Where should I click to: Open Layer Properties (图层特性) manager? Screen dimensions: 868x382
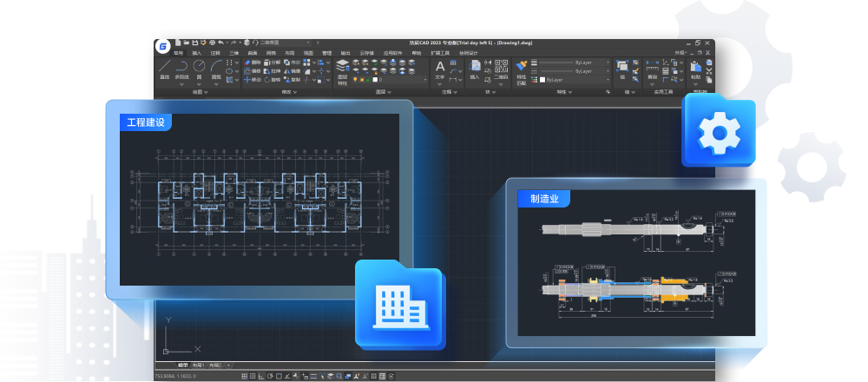click(x=343, y=73)
